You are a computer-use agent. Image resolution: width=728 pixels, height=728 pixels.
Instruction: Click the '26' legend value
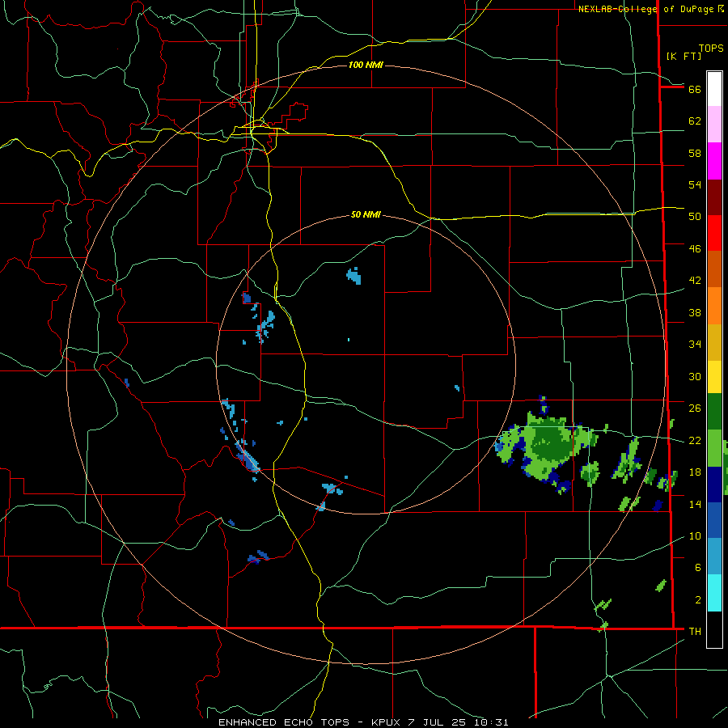click(x=695, y=408)
